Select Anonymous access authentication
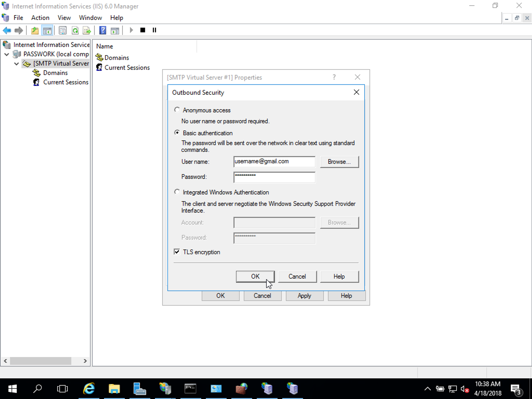Screen dimensions: 532x399 pos(177,110)
